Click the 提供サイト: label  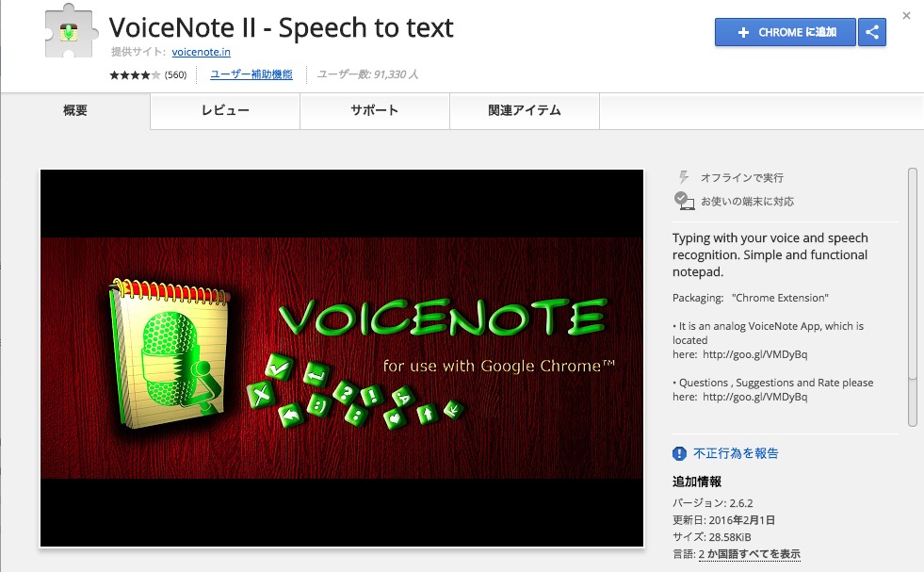[138, 52]
